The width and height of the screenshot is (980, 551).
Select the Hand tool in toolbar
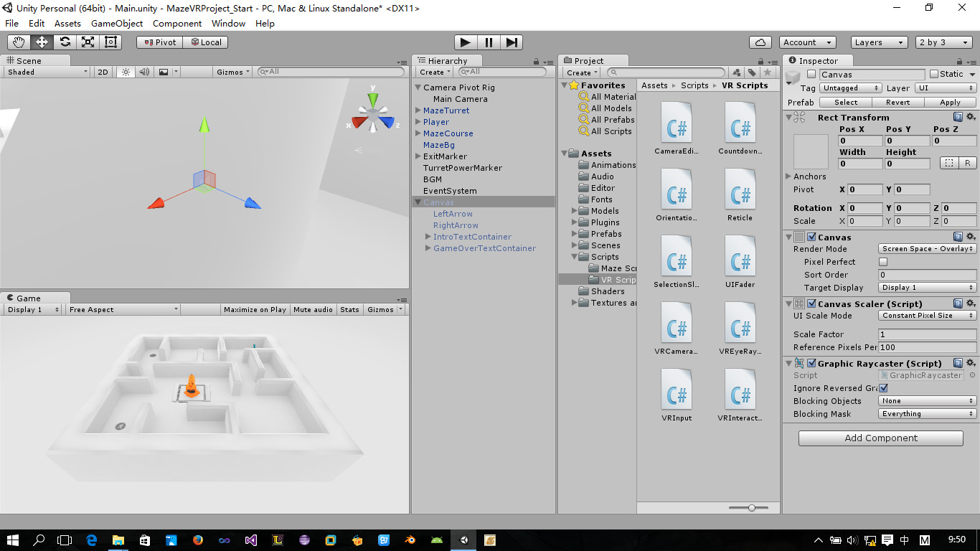point(19,42)
